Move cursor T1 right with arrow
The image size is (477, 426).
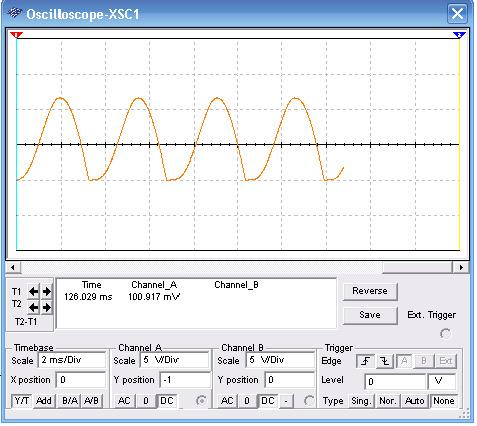47,292
